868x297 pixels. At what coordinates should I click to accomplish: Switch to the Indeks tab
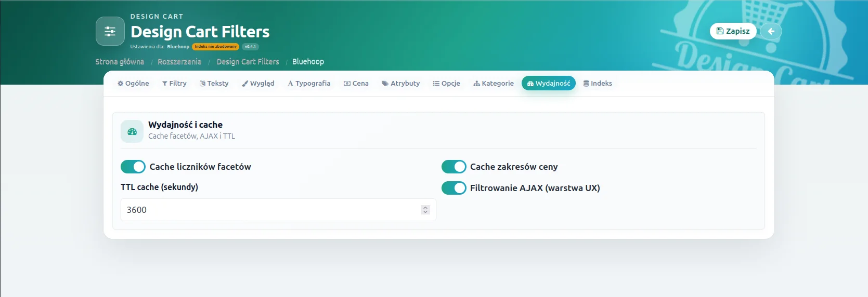598,83
